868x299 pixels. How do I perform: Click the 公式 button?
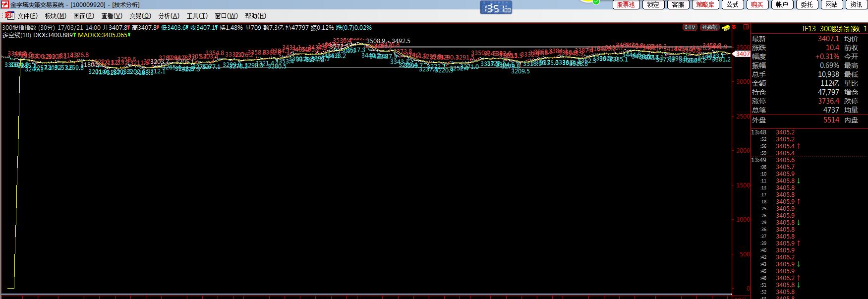pos(732,4)
